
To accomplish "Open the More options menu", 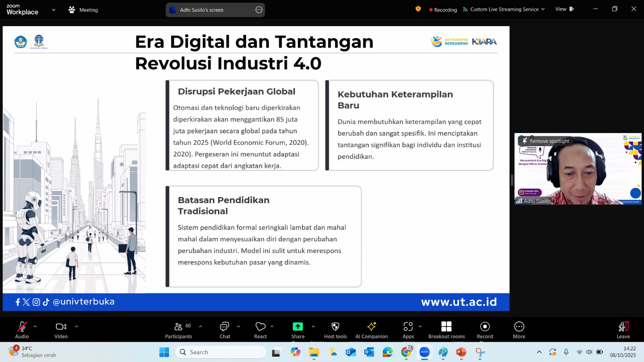I will (x=519, y=327).
